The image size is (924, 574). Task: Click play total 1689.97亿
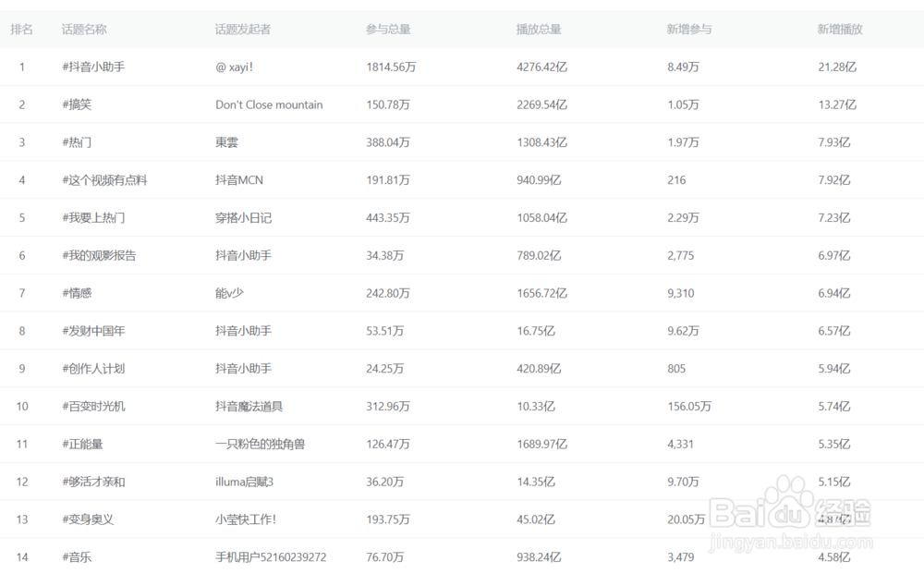pos(542,445)
